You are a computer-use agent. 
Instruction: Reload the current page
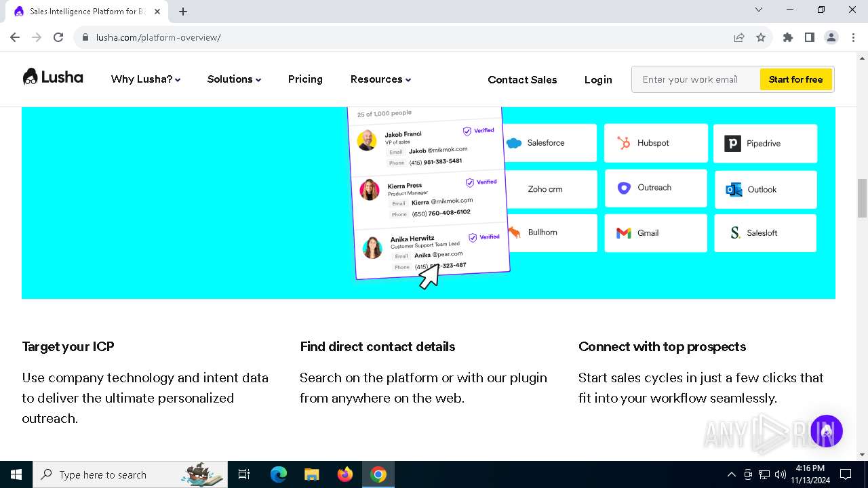(58, 37)
